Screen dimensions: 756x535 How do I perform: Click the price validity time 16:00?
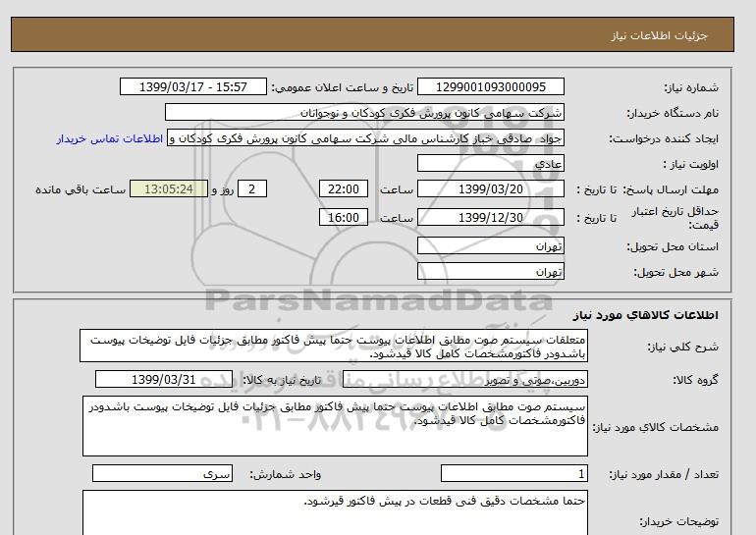click(x=344, y=217)
